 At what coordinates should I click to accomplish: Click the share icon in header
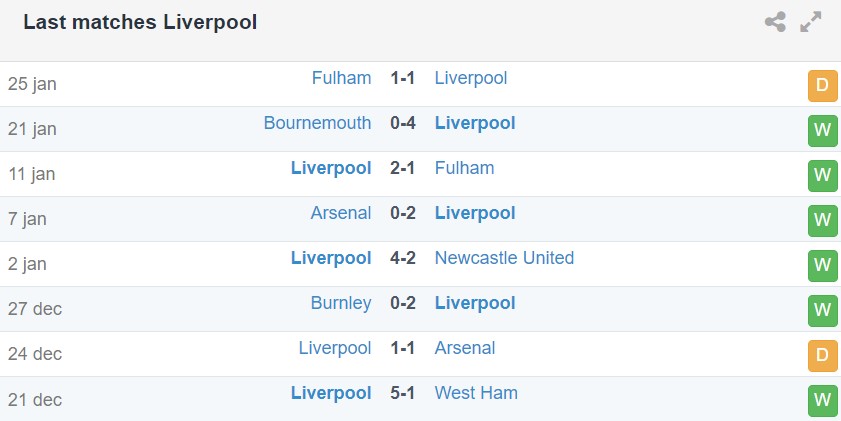(x=775, y=22)
